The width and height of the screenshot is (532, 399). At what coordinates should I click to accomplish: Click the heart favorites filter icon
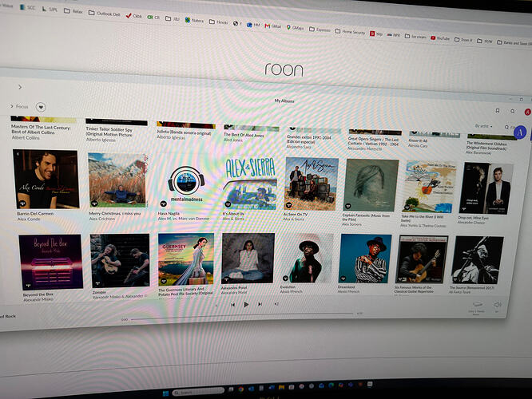41,107
